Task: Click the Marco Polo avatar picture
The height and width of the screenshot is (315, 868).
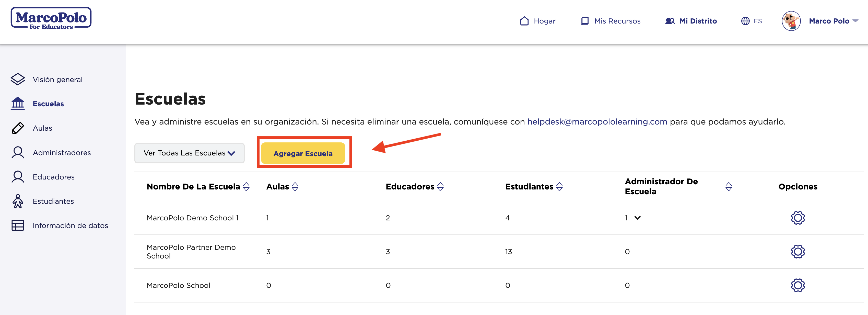Action: click(x=791, y=21)
